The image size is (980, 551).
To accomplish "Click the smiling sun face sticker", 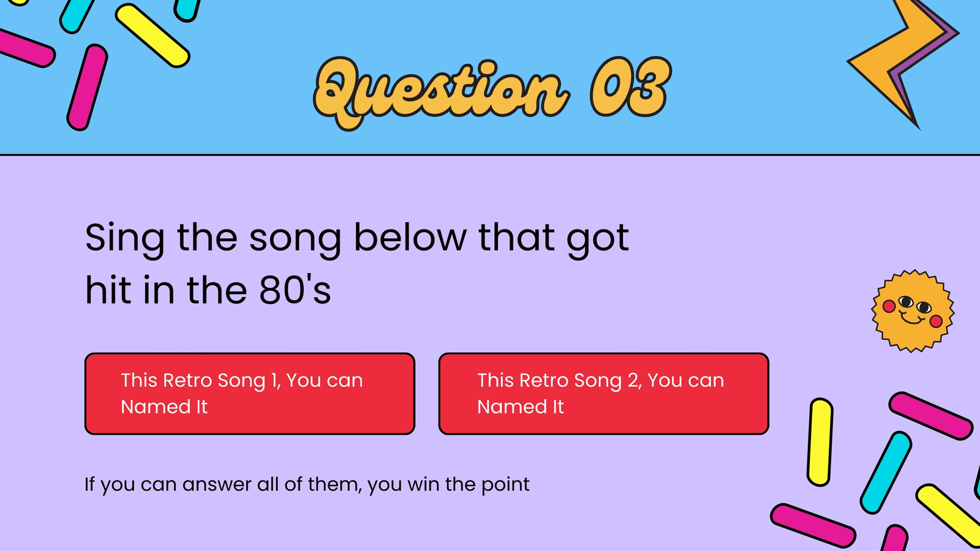I will pyautogui.click(x=913, y=311).
